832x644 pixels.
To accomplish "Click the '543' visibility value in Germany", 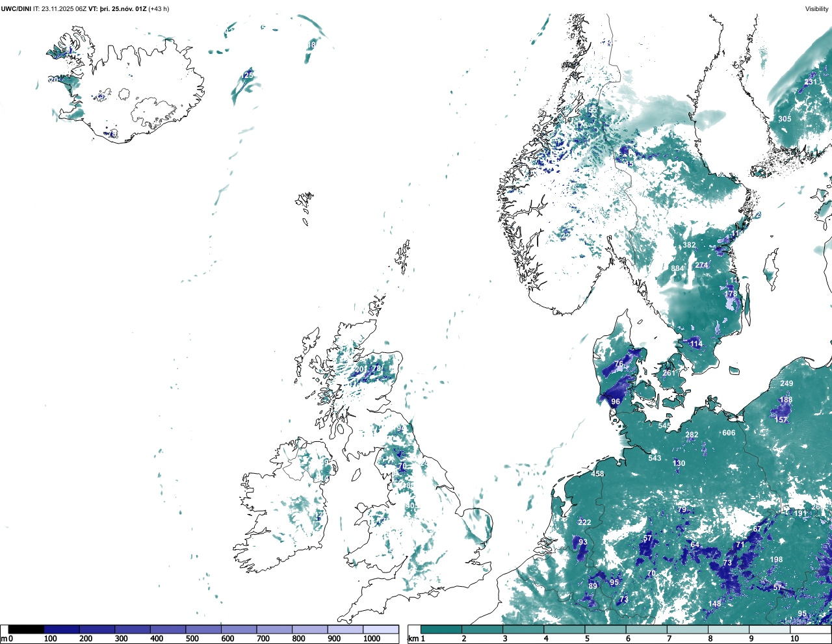I will click(655, 458).
